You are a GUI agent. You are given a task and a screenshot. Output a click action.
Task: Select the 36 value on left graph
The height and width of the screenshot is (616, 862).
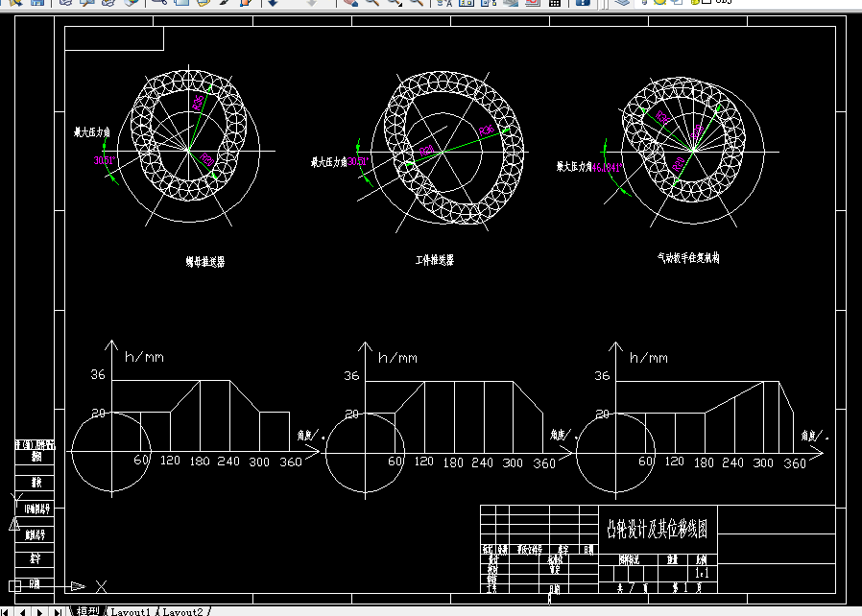(x=98, y=375)
